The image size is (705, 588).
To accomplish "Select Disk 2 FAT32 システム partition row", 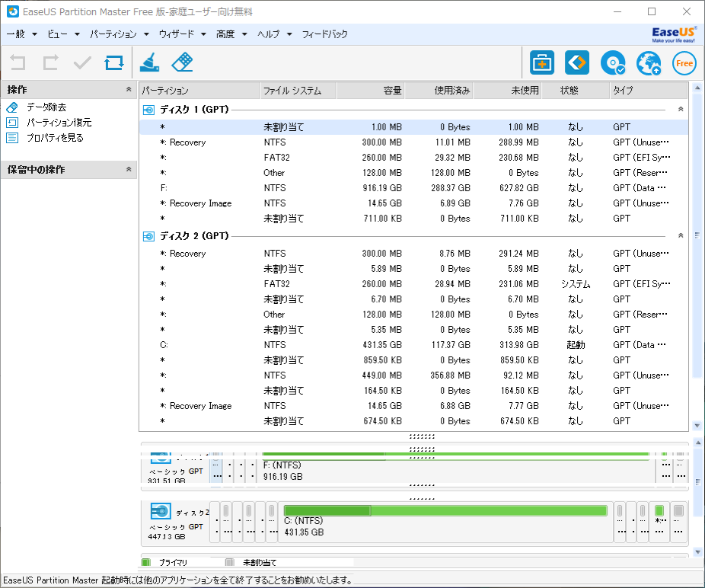I will [413, 284].
